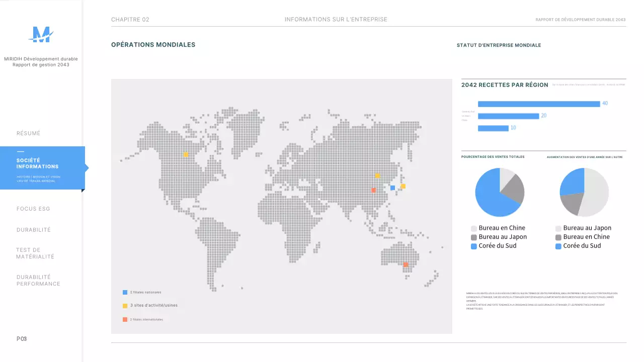644x362 pixels.
Task: Click the Corée du Sud swatch under Pourcentage des ventes
Action: [x=473, y=246]
